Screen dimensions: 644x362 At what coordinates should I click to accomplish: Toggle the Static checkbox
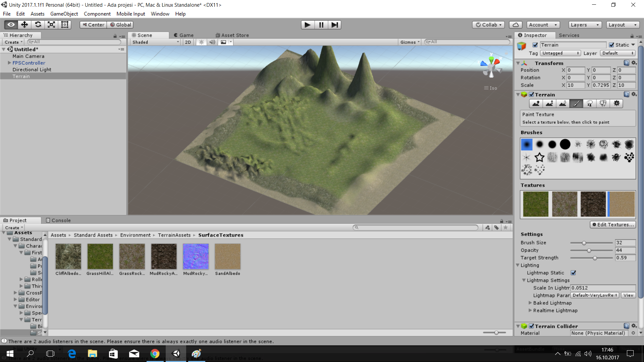(611, 45)
